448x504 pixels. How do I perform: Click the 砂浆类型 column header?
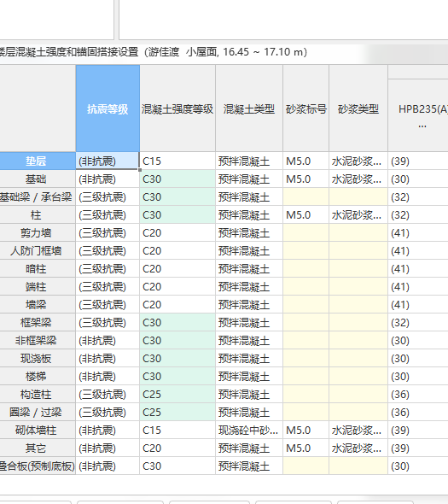click(358, 108)
